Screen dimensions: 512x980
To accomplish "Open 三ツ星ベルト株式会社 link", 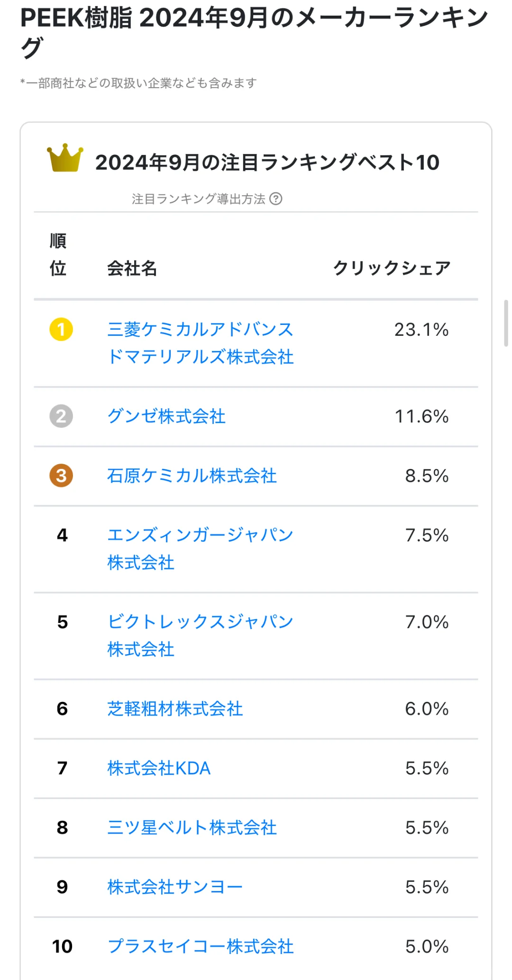I will coord(192,827).
